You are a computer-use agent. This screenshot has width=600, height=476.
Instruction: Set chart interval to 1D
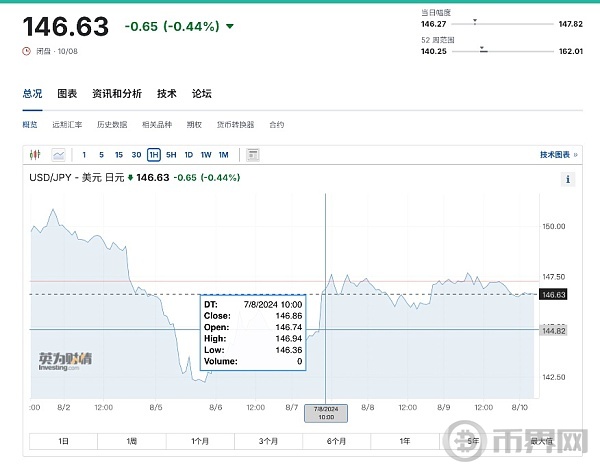pos(188,155)
